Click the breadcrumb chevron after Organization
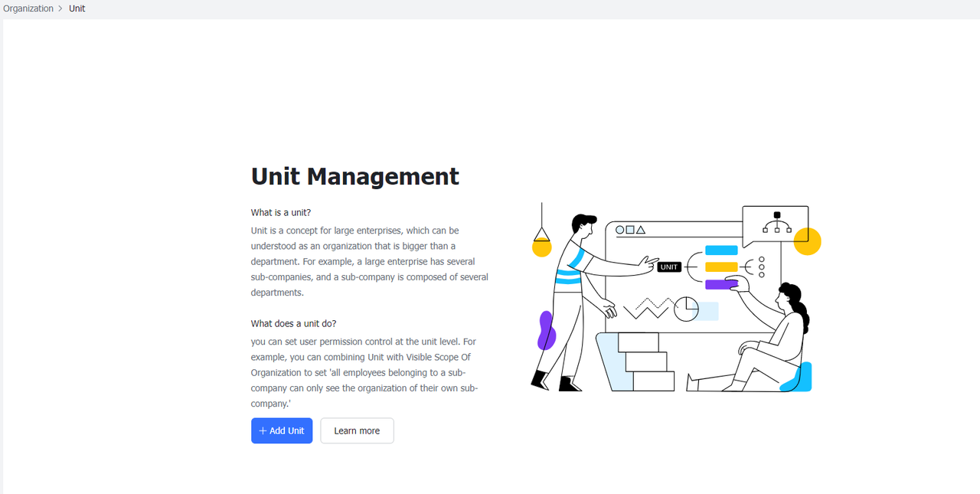980x494 pixels. pos(60,8)
